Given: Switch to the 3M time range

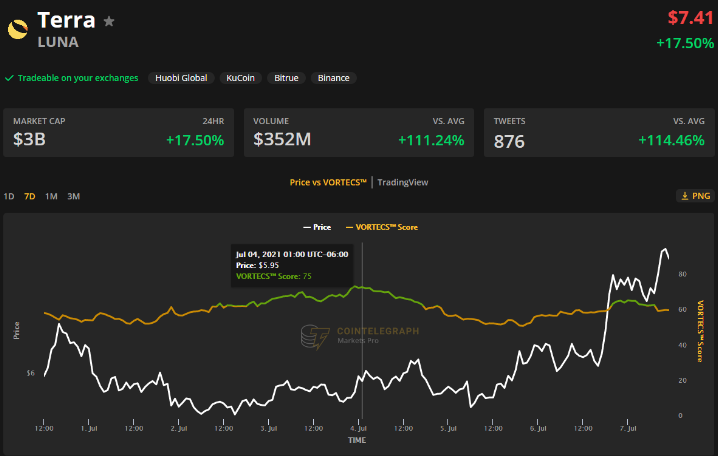Looking at the screenshot, I should click(74, 196).
